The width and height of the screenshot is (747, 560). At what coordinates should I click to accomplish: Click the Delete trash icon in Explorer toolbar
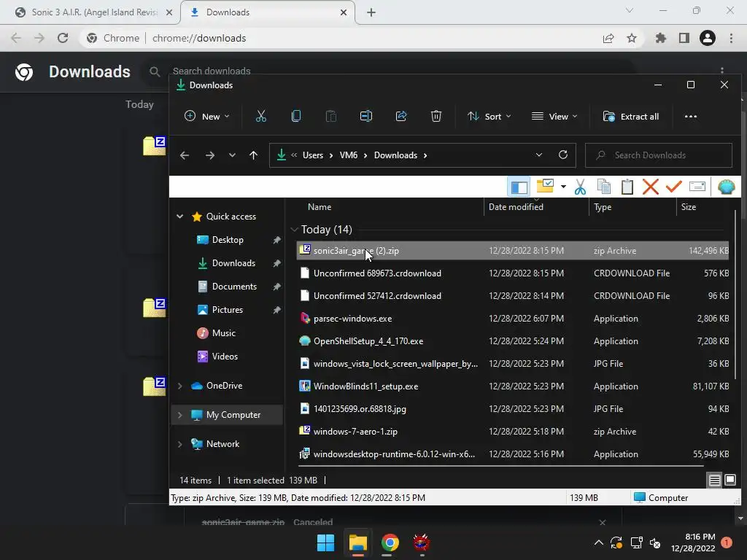pyautogui.click(x=436, y=116)
